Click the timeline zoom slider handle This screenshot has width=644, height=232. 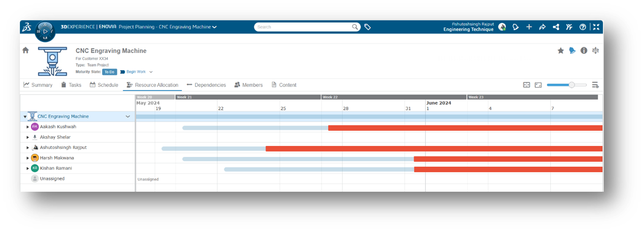[572, 85]
